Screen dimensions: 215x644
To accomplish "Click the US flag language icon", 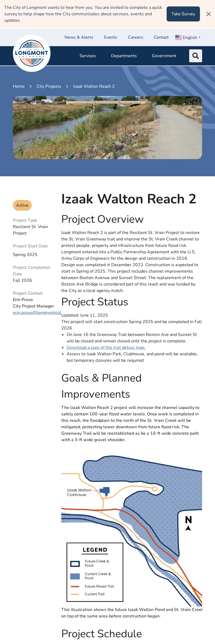I will point(178,38).
